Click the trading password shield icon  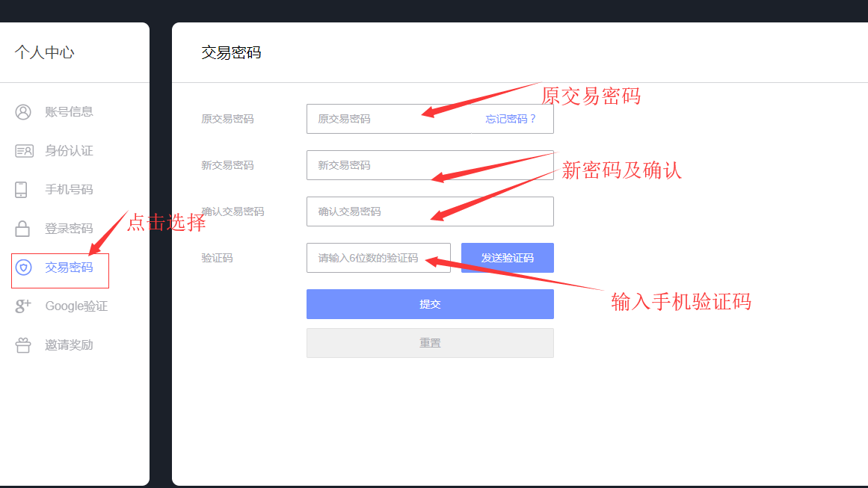click(23, 268)
